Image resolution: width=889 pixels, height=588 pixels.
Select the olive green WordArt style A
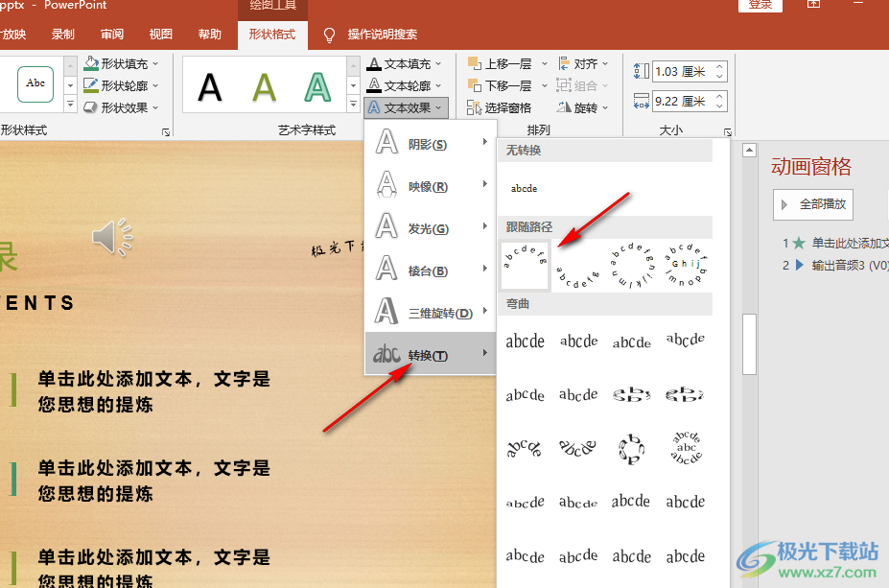264,88
